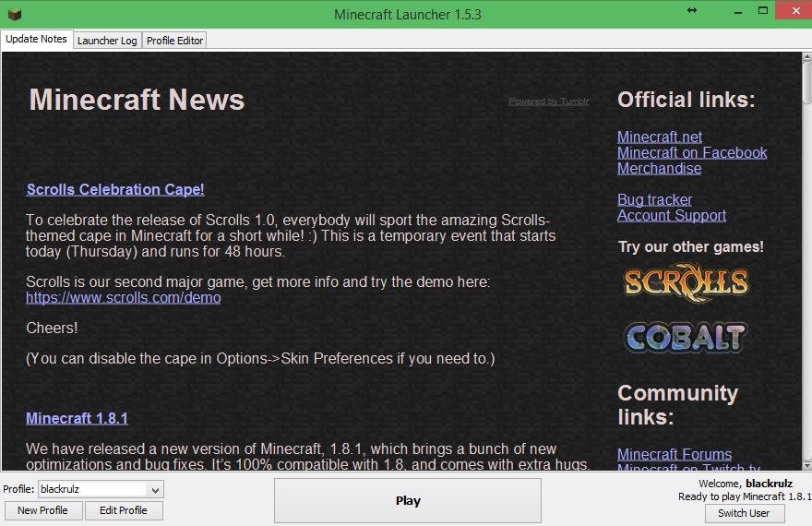Open the Scrolls game logo

[687, 282]
